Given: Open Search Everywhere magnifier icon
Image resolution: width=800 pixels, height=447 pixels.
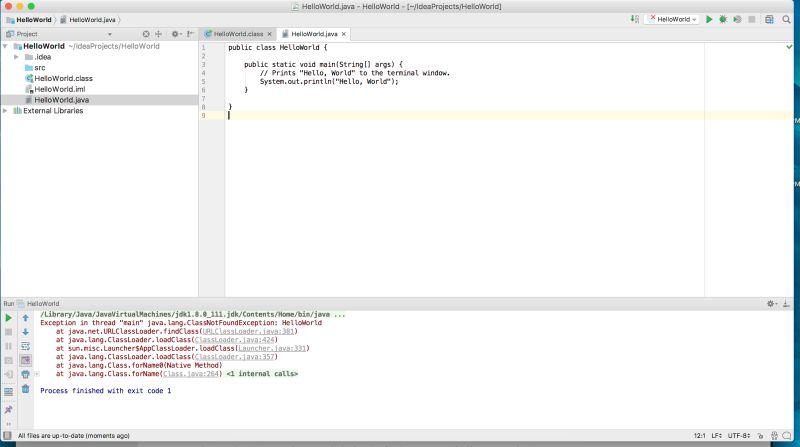Looking at the screenshot, I should pos(786,19).
